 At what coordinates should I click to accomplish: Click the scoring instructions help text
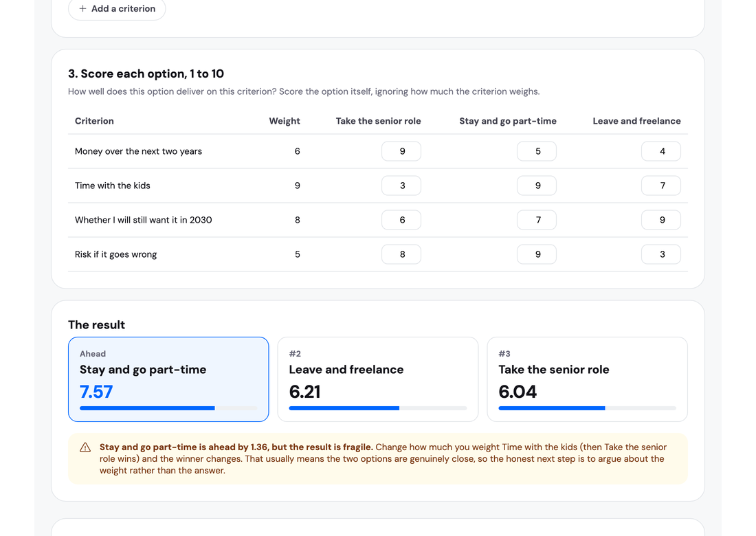pyautogui.click(x=304, y=91)
